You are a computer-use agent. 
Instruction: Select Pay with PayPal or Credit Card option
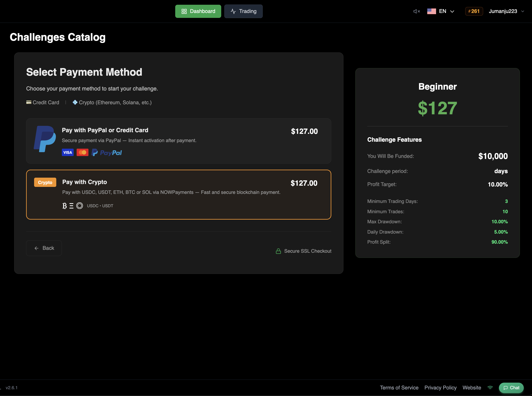[179, 141]
